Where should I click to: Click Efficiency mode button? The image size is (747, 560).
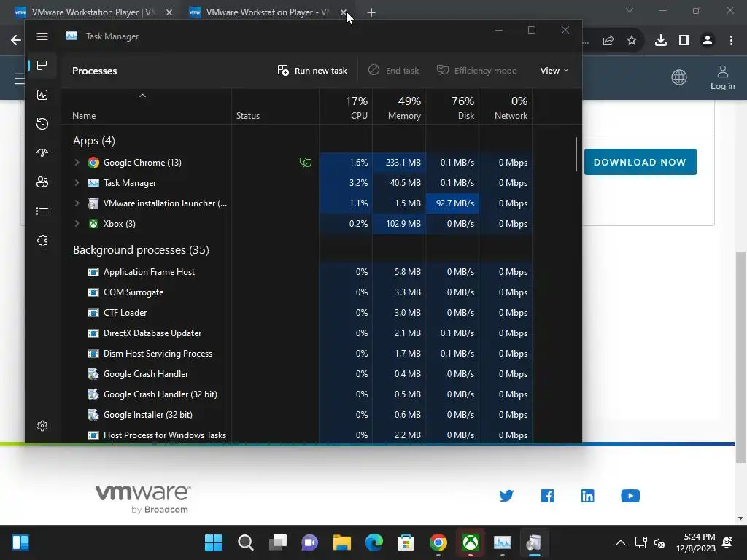click(476, 71)
